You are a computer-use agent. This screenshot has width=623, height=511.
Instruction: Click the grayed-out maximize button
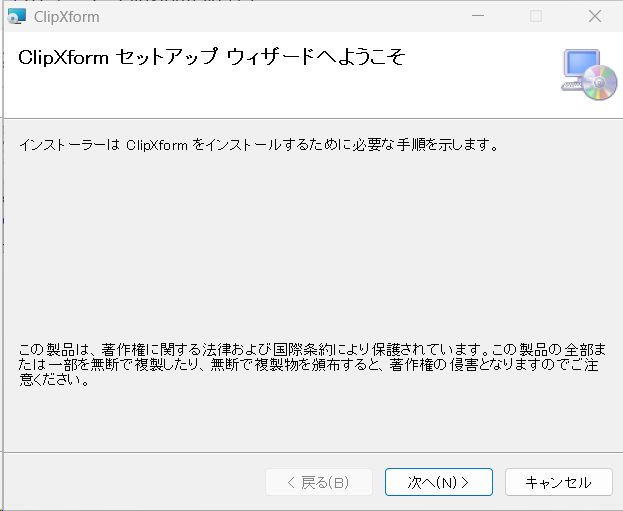tap(536, 16)
